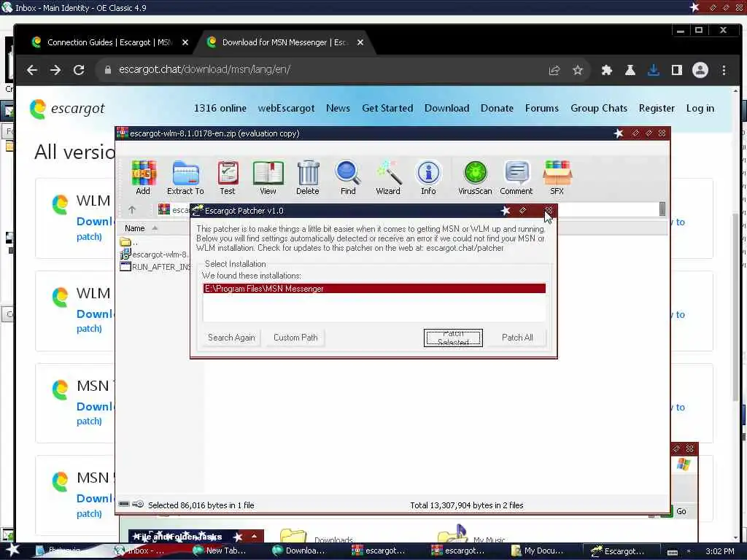
Task: Reload the escargot page
Action: [x=79, y=70]
